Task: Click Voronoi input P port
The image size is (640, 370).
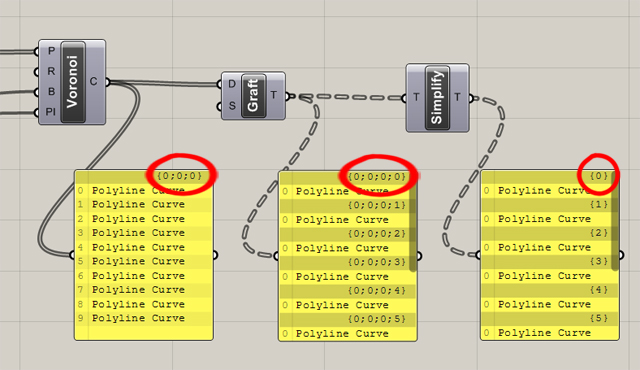Action: (x=36, y=51)
